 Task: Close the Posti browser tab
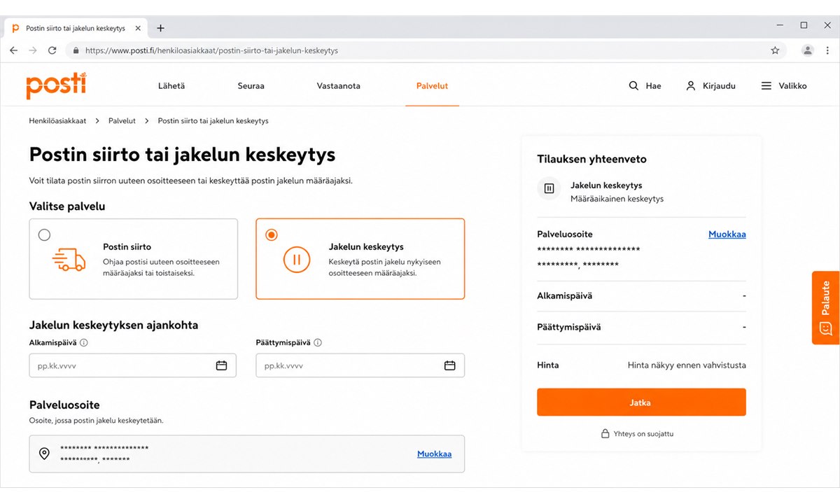click(138, 28)
